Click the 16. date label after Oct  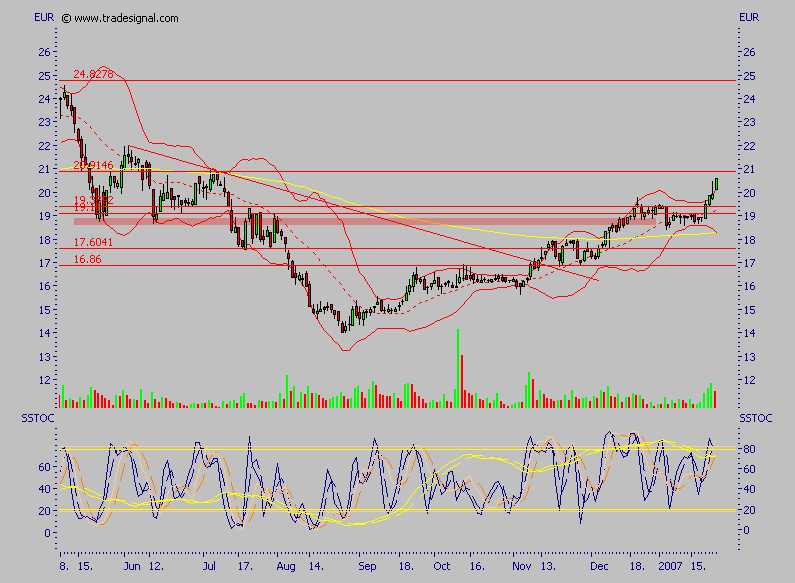(x=477, y=566)
